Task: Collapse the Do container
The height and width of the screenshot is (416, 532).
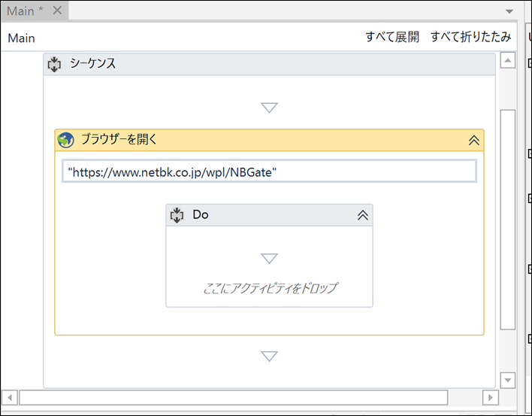Action: [363, 215]
